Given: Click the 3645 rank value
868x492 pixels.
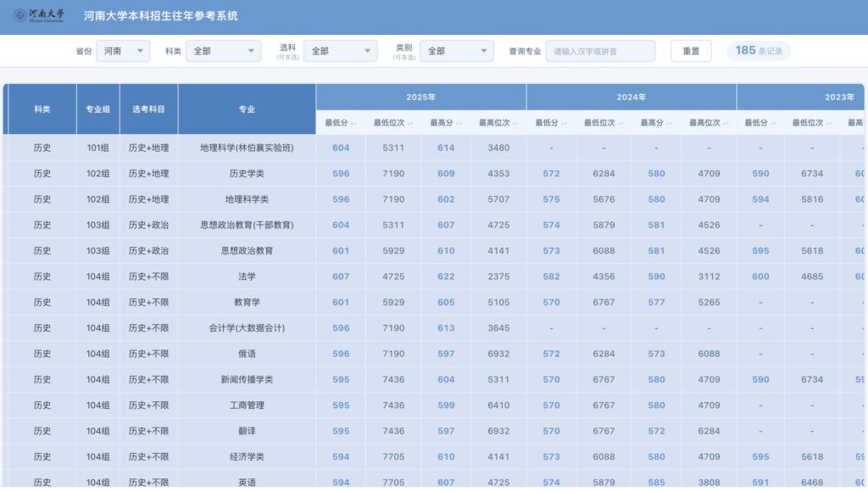Looking at the screenshot, I should pyautogui.click(x=498, y=328).
